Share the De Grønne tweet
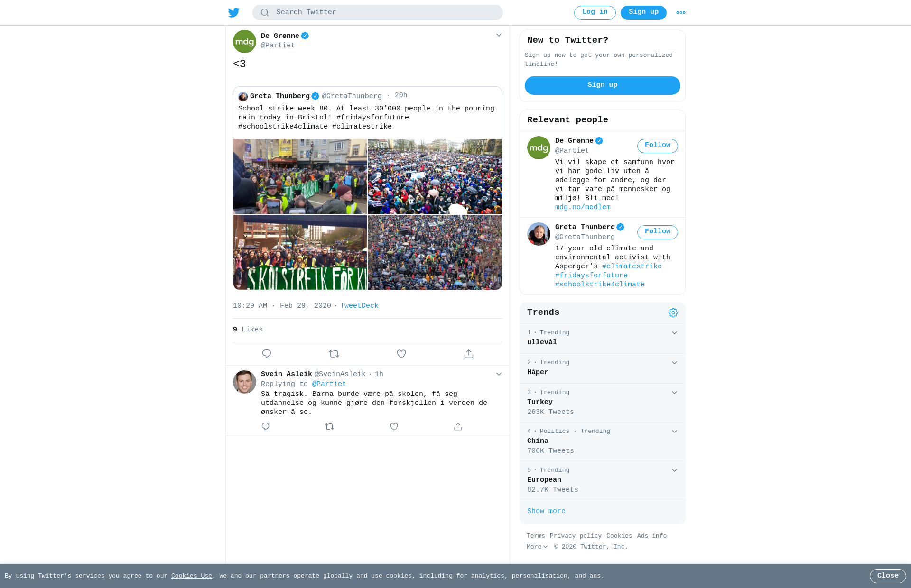Viewport: 911px width, 588px height. (469, 354)
